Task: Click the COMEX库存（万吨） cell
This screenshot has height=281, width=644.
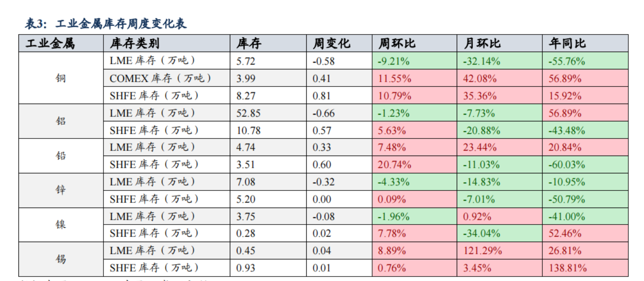Action: 160,78
